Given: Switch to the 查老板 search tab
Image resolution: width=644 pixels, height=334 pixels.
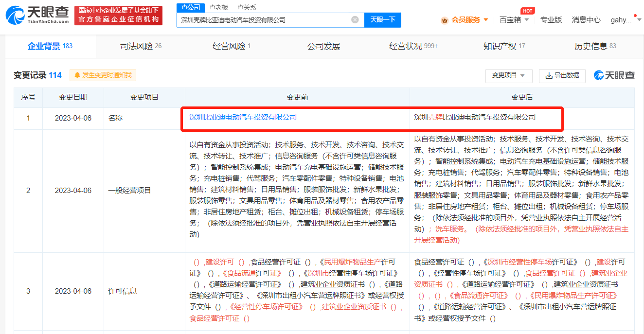Looking at the screenshot, I should [x=218, y=7].
